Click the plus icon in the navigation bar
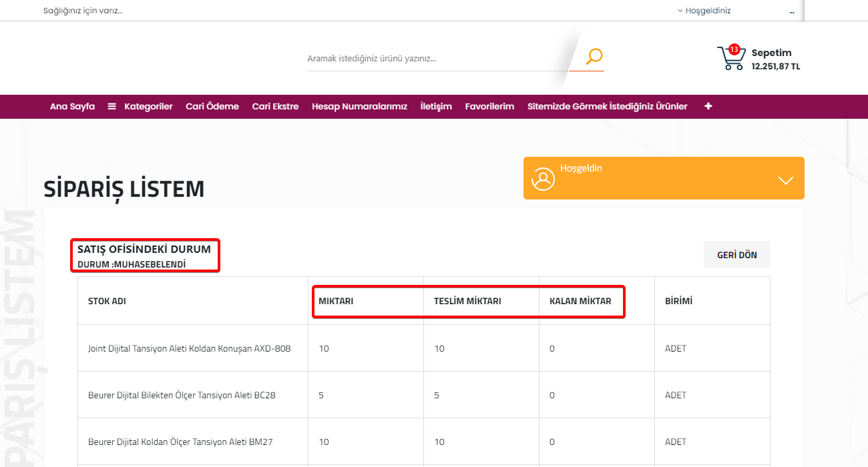 (708, 106)
